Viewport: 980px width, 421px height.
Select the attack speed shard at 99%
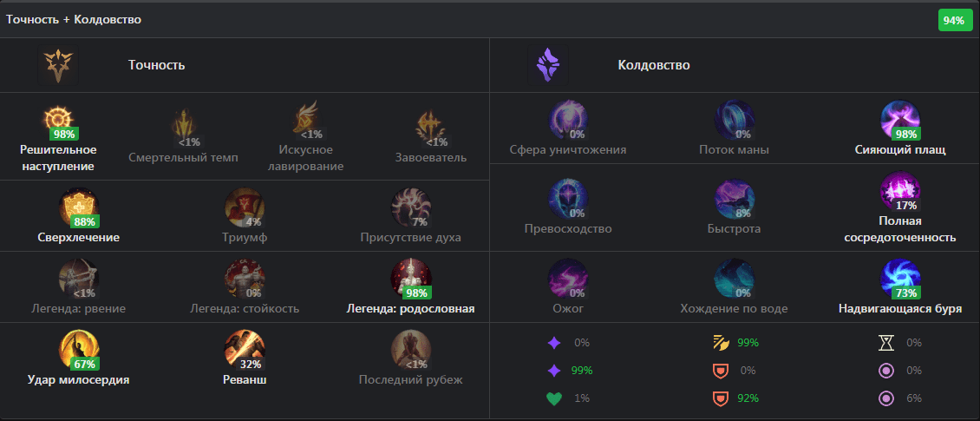[x=721, y=343]
